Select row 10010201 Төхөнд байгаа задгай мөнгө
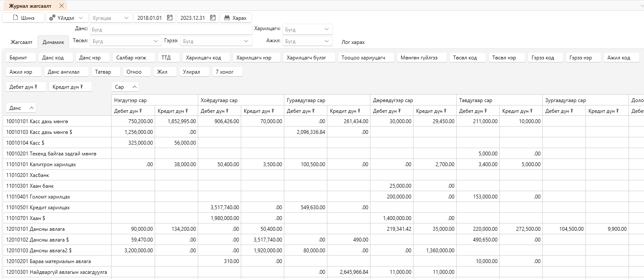This screenshot has width=644, height=279. 58,154
